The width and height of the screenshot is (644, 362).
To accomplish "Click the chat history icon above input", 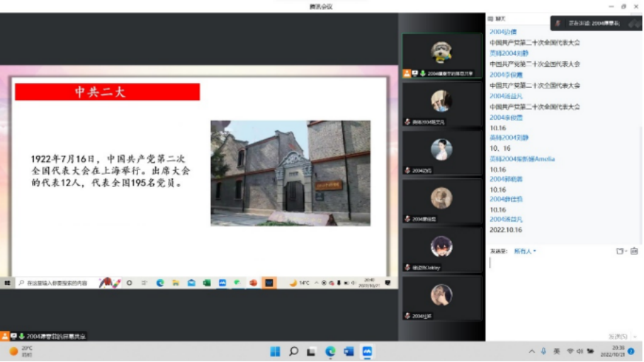I will tap(634, 251).
